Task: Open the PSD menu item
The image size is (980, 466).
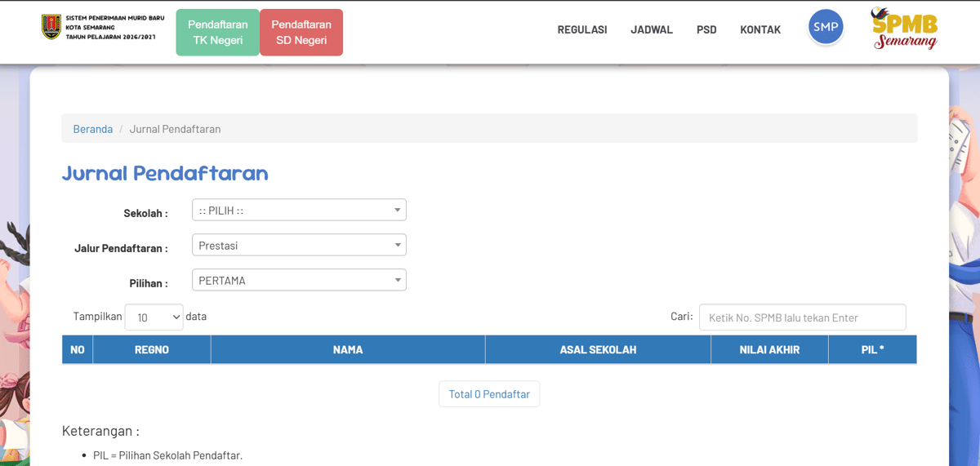Action: tap(706, 29)
